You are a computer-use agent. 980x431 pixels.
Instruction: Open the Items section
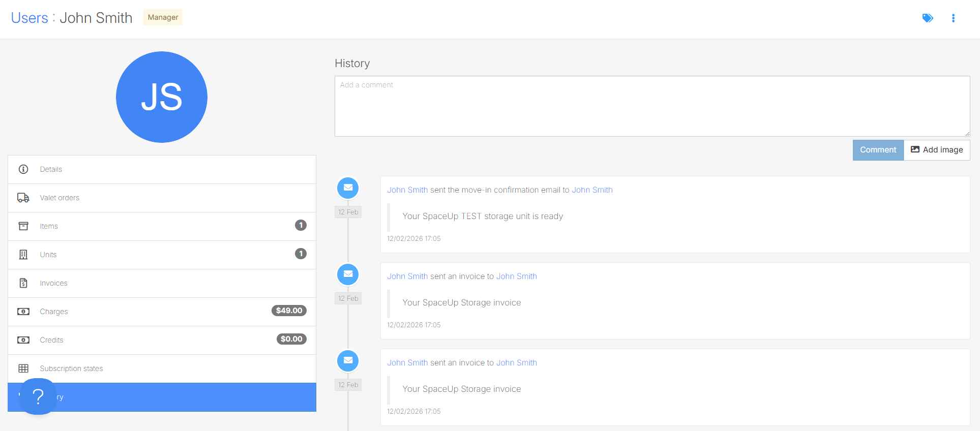[162, 226]
